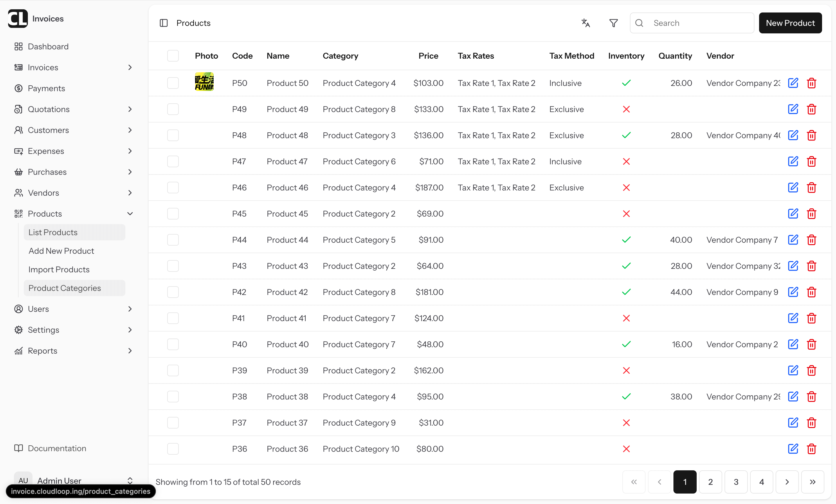Check the Product 43 row checkbox
The width and height of the screenshot is (836, 504).
coord(173,266)
